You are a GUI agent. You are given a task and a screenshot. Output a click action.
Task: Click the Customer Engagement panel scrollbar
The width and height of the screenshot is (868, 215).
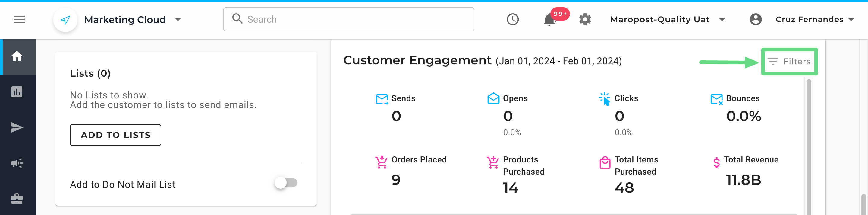pos(809,147)
